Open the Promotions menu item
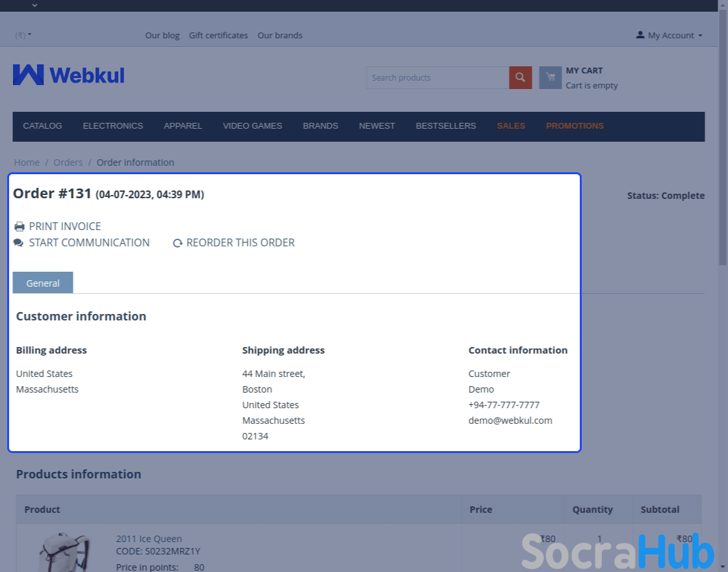Screen dimensions: 728x572 click(575, 126)
